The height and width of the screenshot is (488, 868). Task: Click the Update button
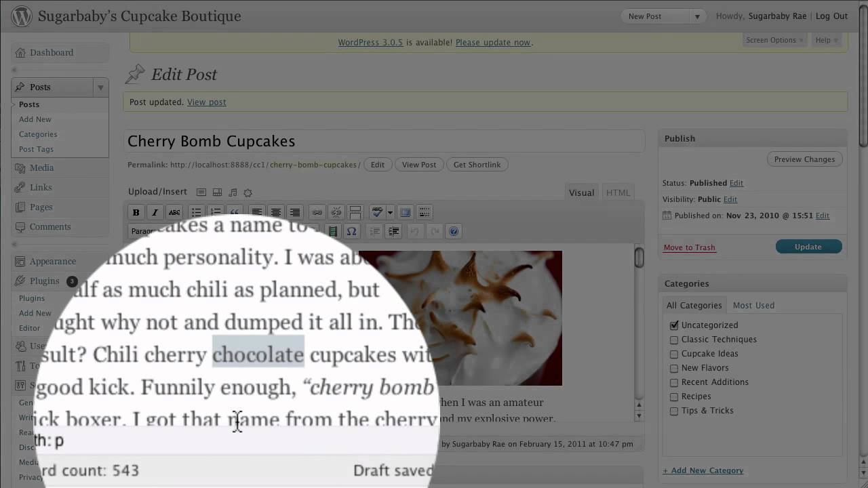[x=808, y=247]
